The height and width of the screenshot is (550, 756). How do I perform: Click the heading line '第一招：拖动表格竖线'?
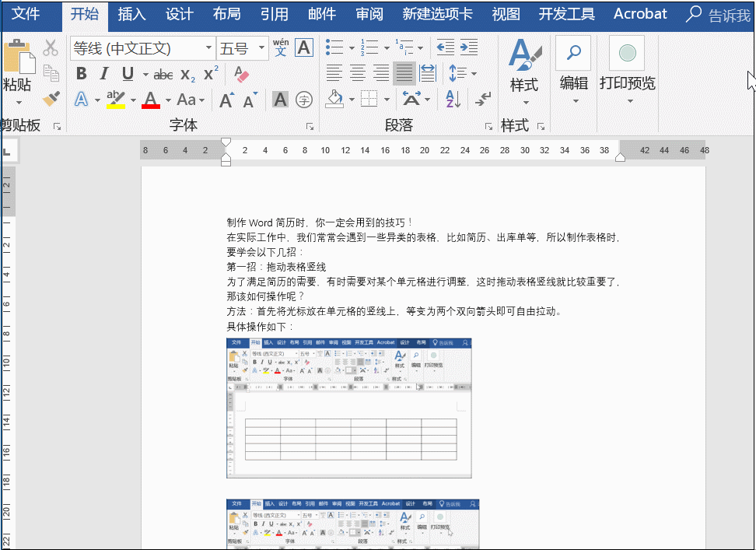tap(276, 267)
